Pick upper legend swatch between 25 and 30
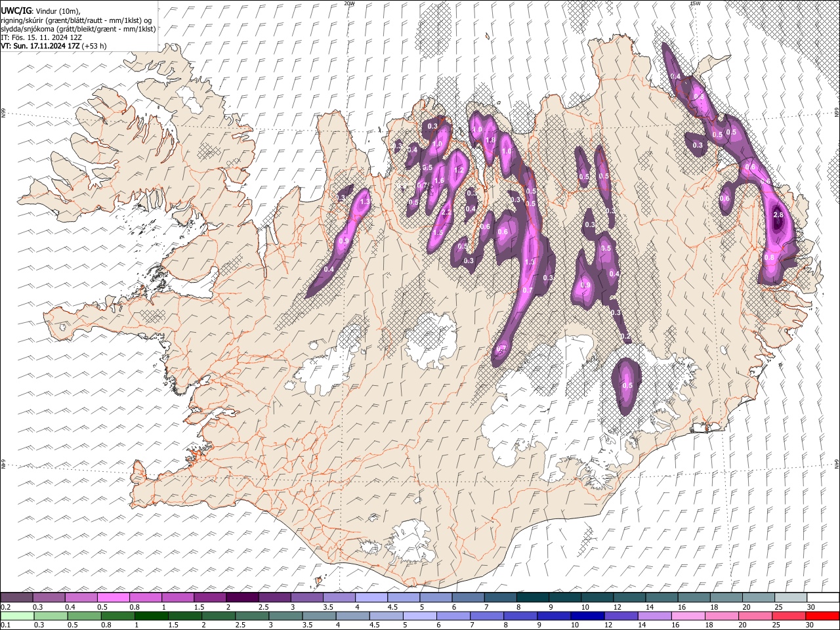The height and width of the screenshot is (630, 840). (x=791, y=597)
